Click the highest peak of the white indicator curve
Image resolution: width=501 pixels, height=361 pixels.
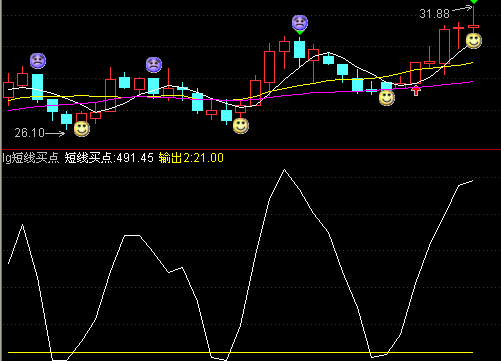284,170
